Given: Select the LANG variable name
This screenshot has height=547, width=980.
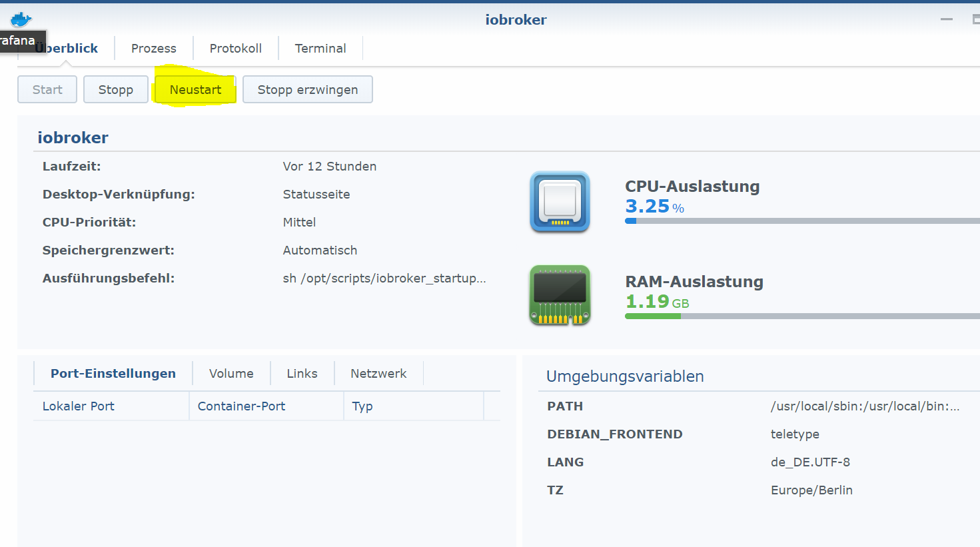Looking at the screenshot, I should point(566,462).
